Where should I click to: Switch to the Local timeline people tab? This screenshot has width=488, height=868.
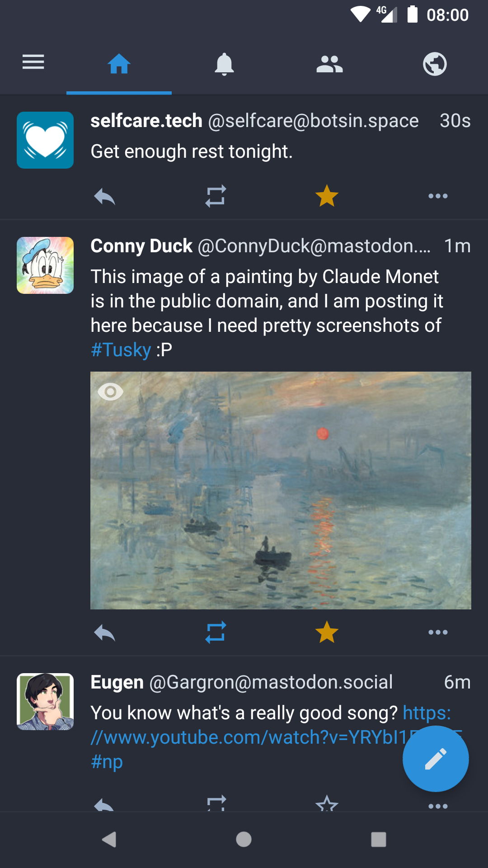(x=329, y=64)
